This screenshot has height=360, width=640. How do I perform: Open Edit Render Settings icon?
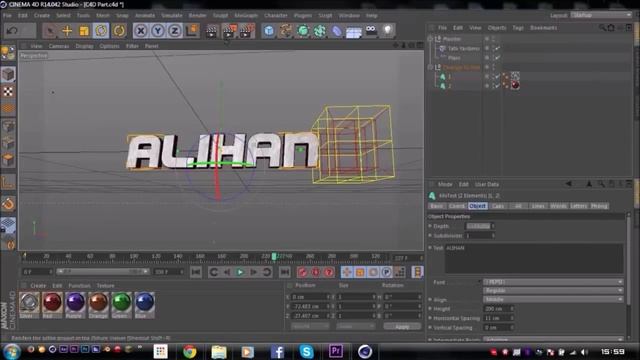[247, 31]
